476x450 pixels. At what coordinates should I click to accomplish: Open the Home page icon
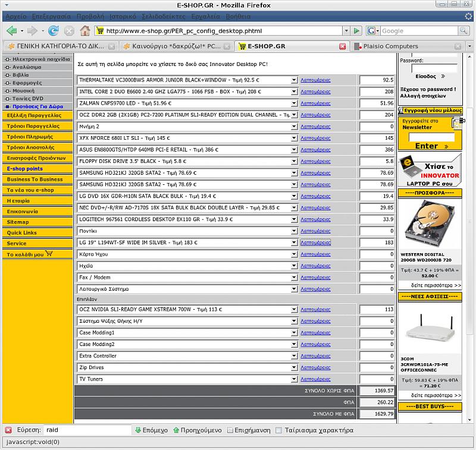coord(84,31)
